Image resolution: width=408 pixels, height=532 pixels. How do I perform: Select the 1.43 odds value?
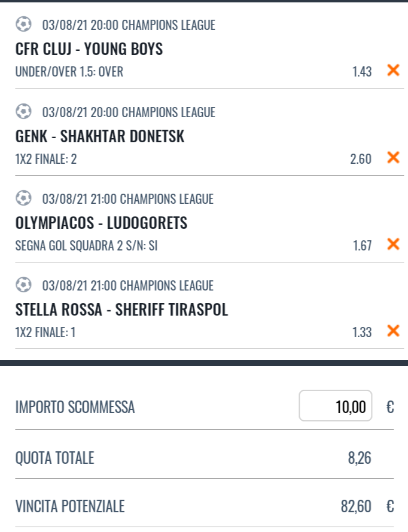click(x=362, y=72)
